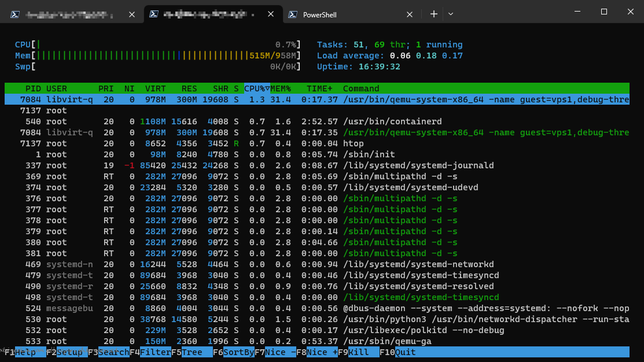Click F3 Search function key
The width and height of the screenshot is (644, 362).
108,352
